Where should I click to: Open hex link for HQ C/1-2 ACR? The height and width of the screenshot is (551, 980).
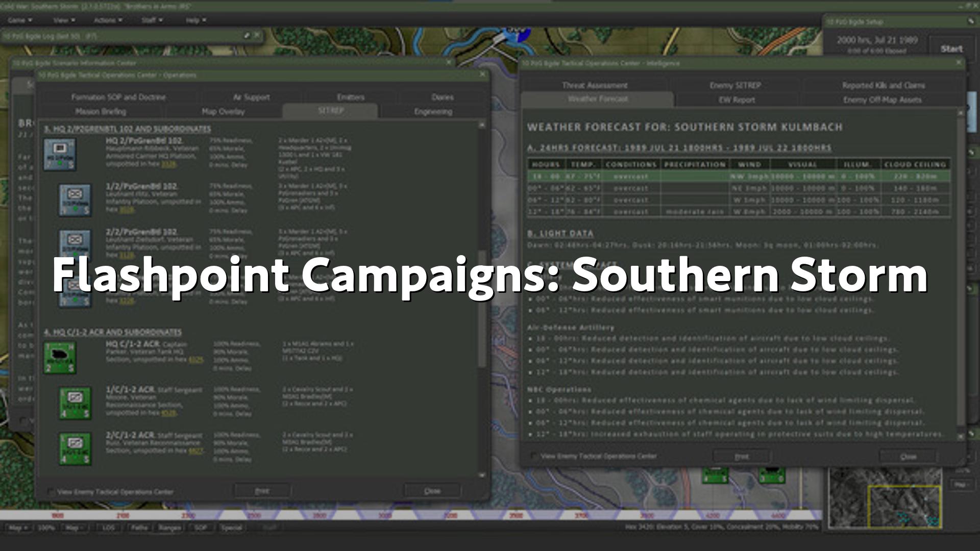195,360
